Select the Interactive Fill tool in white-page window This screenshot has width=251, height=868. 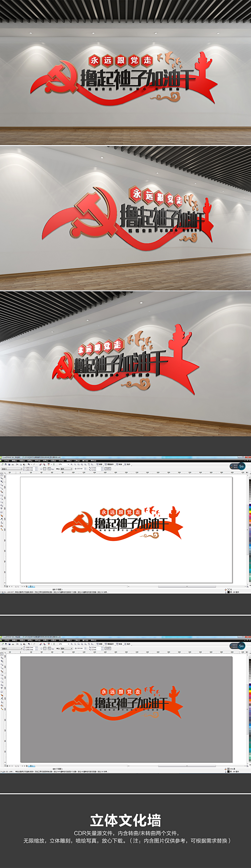[2, 529]
